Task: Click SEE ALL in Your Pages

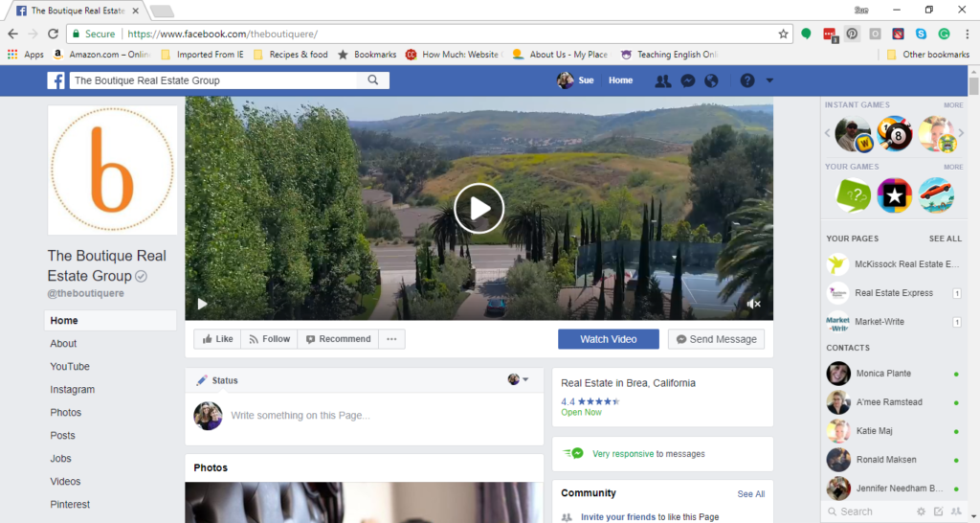Action: pos(945,239)
